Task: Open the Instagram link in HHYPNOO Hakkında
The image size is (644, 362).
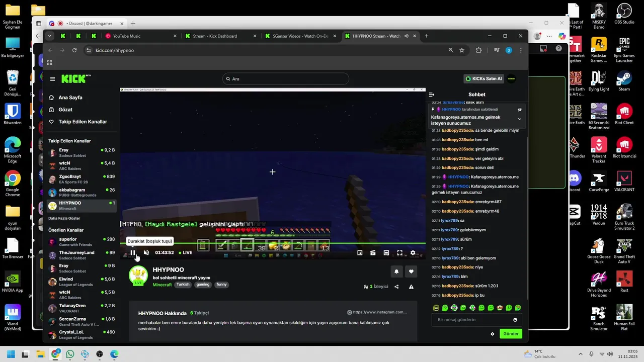Action: pyautogui.click(x=377, y=312)
